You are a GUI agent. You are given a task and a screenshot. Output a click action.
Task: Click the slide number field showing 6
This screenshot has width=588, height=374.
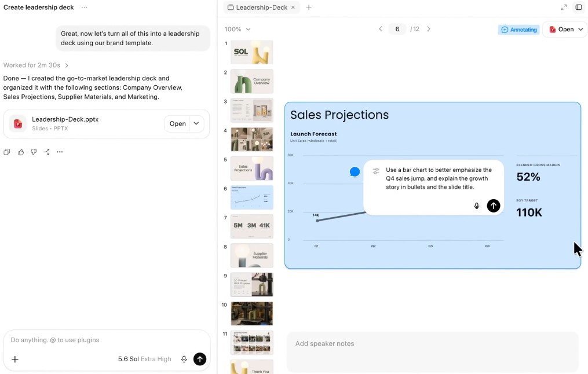click(397, 29)
